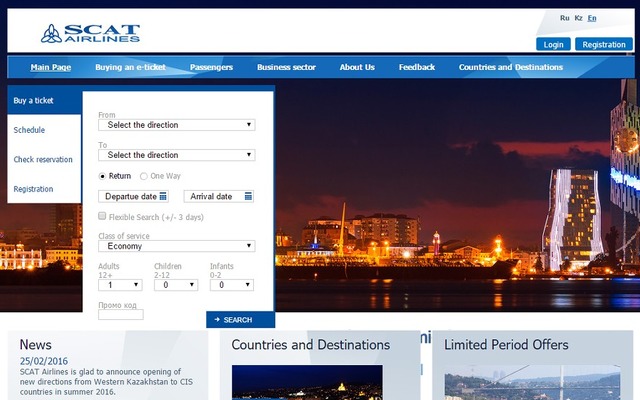Open the Infants 0-2 count dropdown

point(232,285)
